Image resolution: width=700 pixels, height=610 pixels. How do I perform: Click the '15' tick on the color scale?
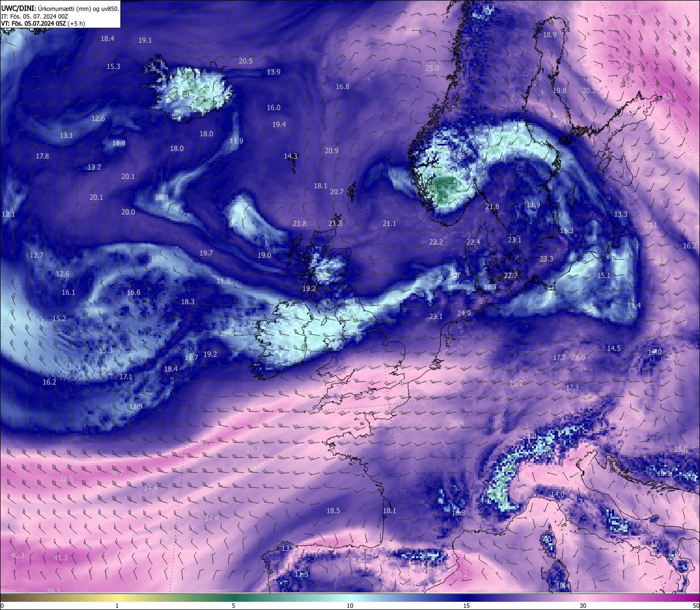point(466,606)
